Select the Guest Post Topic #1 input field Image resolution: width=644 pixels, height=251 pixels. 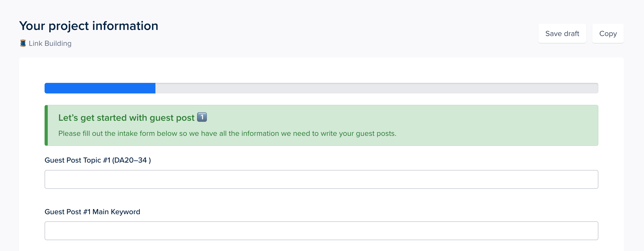coord(321,179)
